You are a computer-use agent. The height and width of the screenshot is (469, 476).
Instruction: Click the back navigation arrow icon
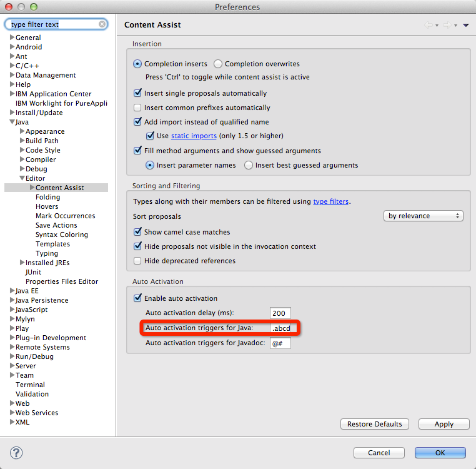pos(428,25)
